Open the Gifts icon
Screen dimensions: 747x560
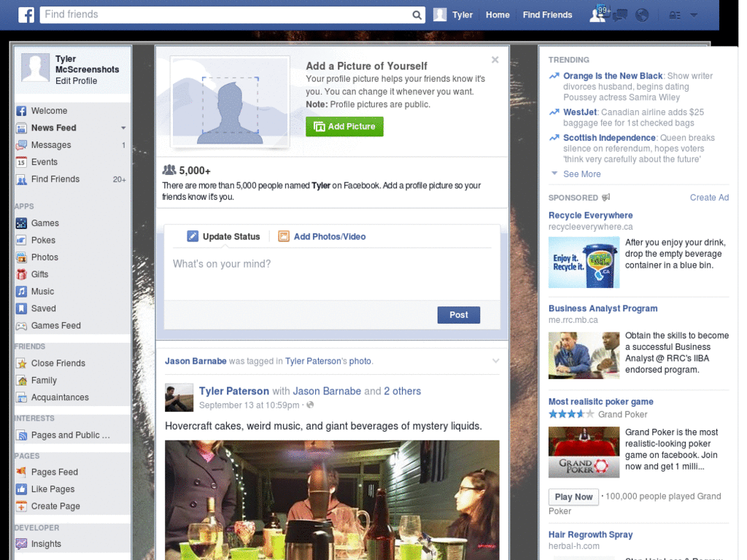click(x=21, y=274)
